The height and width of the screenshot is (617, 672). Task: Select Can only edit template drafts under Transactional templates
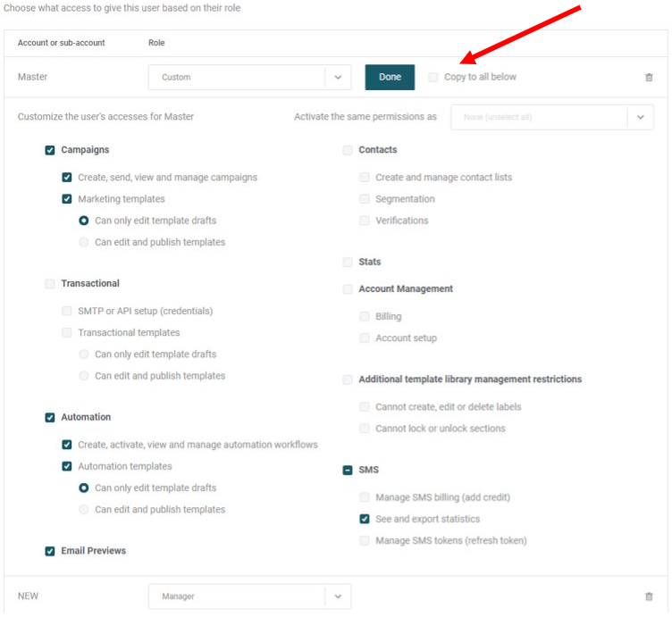point(84,354)
